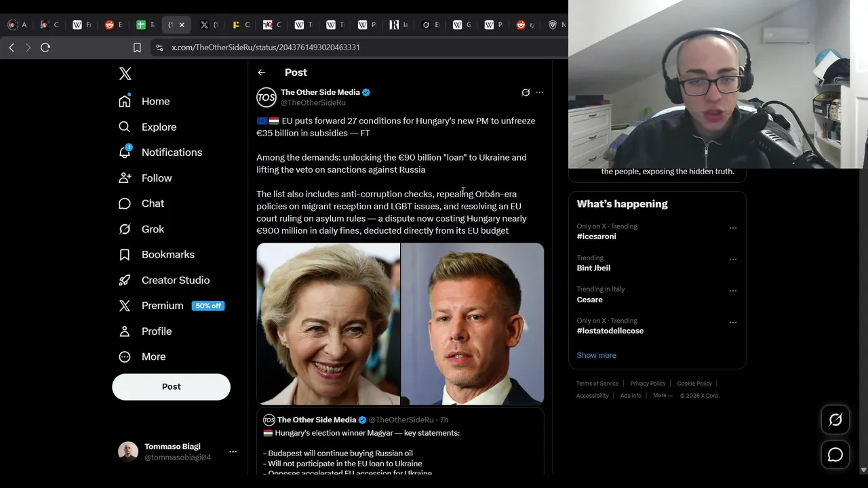Open quoted post about Magyar key statements
The image size is (868, 488).
[x=400, y=441]
